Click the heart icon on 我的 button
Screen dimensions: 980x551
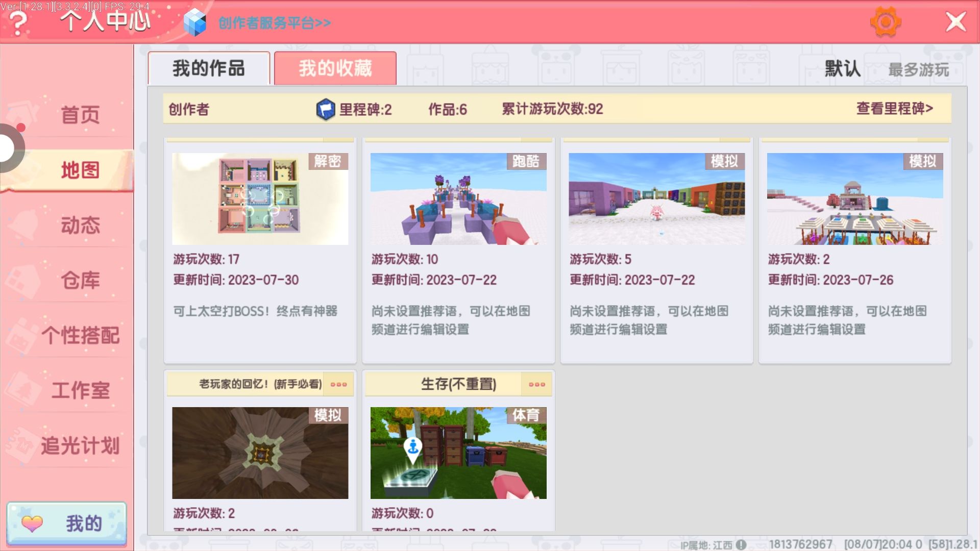coord(32,523)
